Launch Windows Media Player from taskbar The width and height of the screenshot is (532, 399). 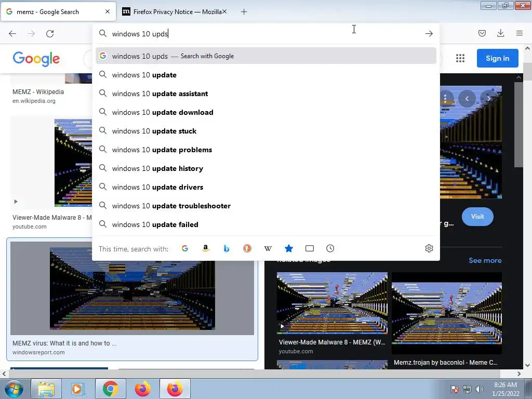click(x=78, y=389)
